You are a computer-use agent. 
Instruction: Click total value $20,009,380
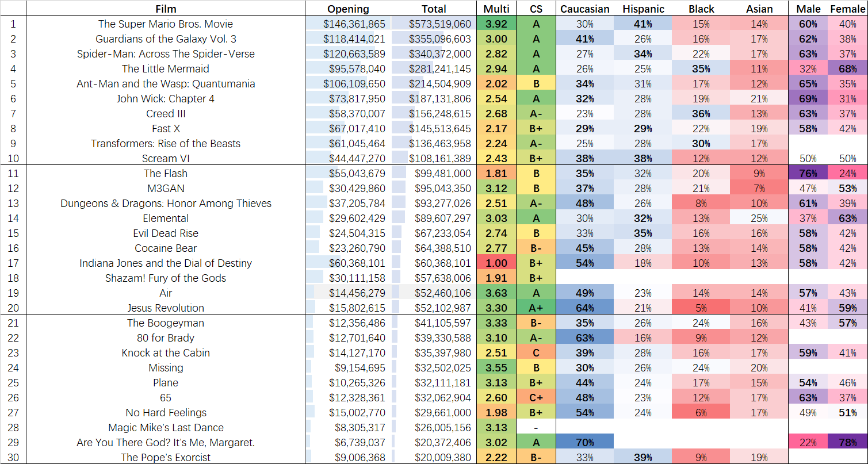[434, 458]
